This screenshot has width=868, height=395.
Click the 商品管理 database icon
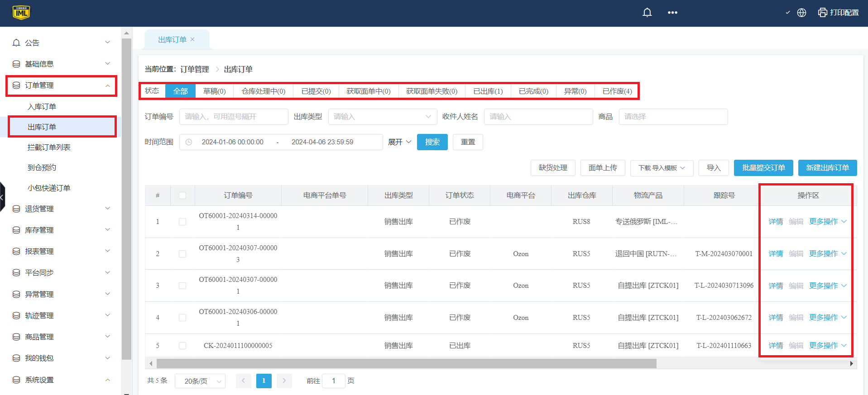point(16,337)
